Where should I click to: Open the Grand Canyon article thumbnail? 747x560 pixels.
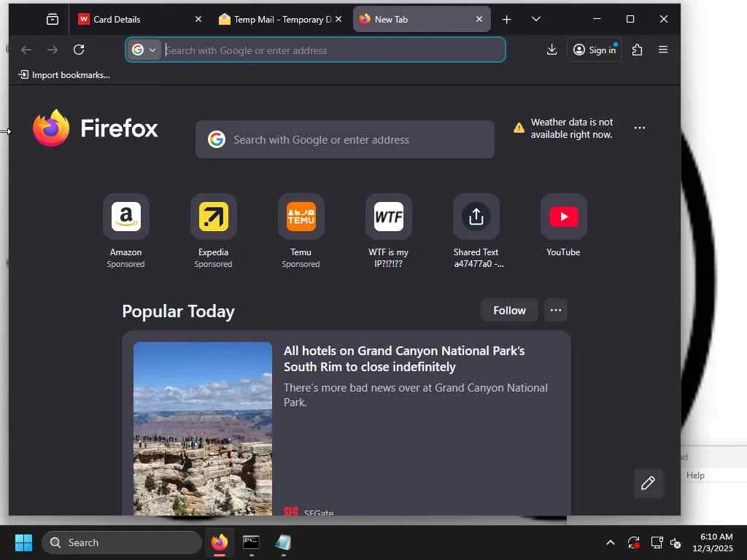(x=203, y=429)
